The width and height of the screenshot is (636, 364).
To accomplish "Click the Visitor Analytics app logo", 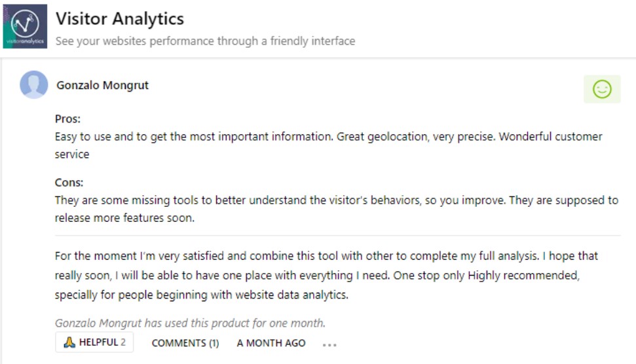I will click(25, 26).
